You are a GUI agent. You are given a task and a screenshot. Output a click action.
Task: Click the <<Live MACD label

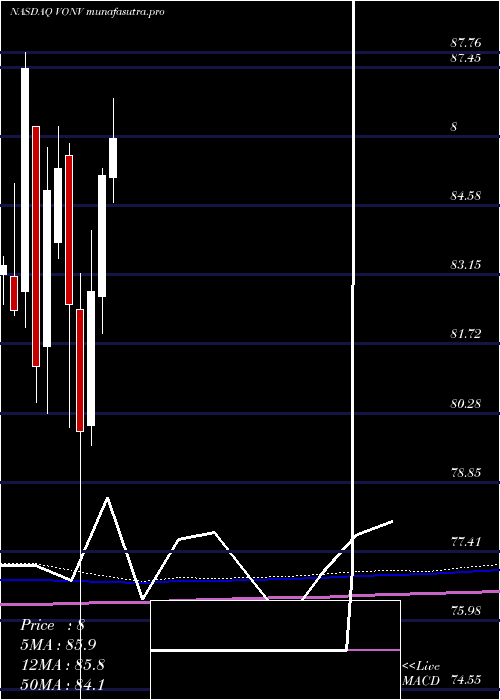pyautogui.click(x=421, y=674)
